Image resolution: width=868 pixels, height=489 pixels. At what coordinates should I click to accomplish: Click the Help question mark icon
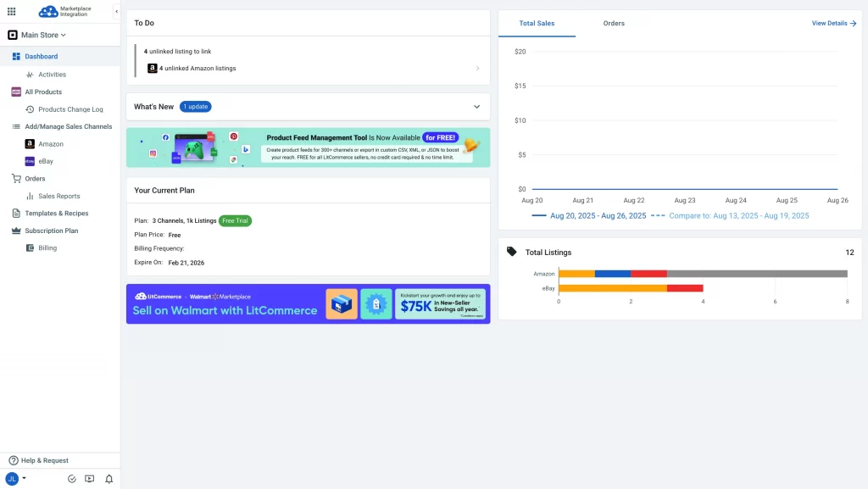14,460
